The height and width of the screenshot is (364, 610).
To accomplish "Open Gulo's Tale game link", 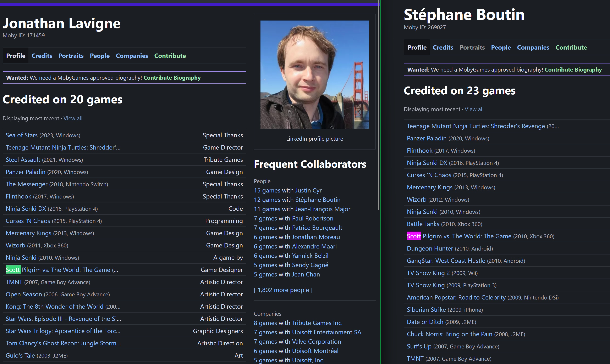I will click(x=20, y=355).
